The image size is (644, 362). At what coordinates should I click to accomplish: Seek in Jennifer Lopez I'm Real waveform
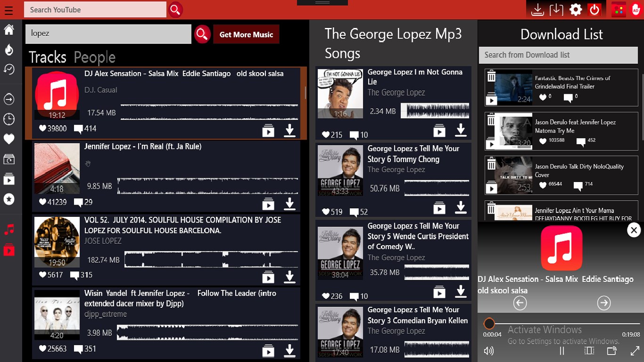pyautogui.click(x=207, y=186)
